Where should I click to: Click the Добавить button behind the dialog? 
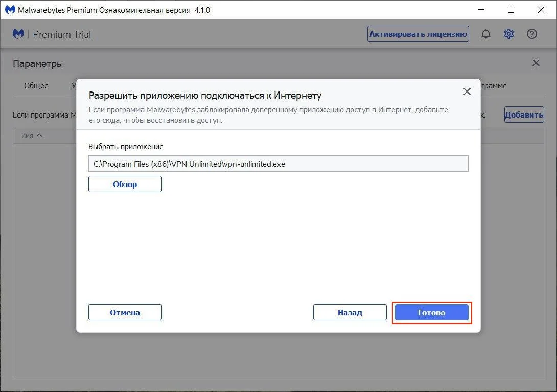pos(524,114)
